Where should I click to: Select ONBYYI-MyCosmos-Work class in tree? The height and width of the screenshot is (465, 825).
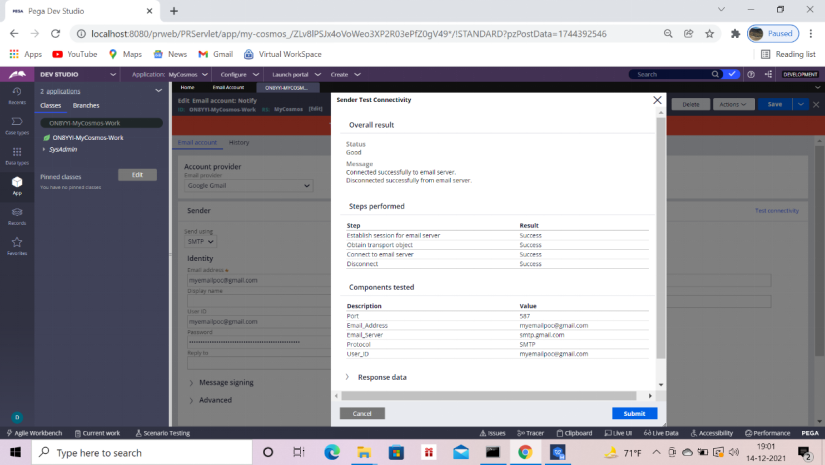(87, 138)
